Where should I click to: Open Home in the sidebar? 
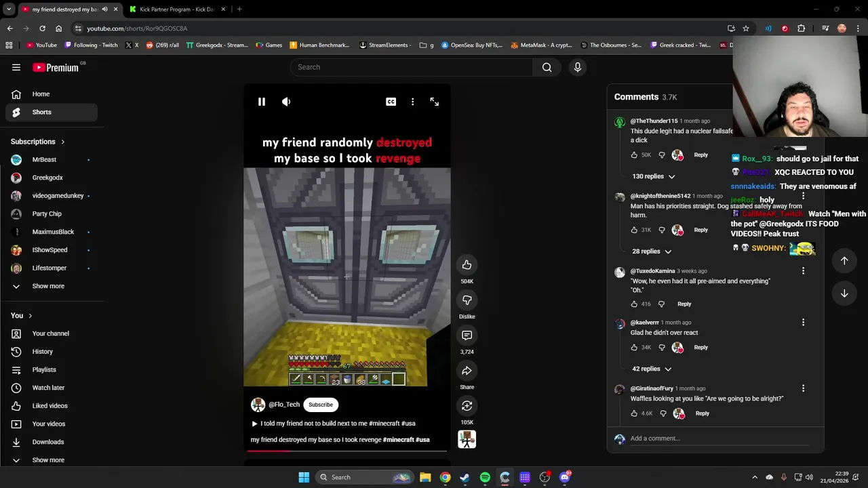click(52, 94)
